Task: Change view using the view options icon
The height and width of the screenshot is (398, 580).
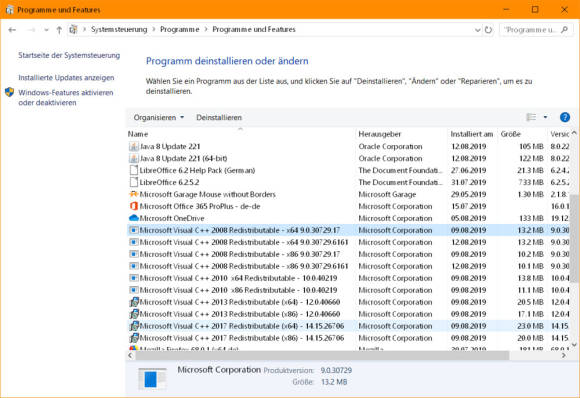Action: click(531, 117)
